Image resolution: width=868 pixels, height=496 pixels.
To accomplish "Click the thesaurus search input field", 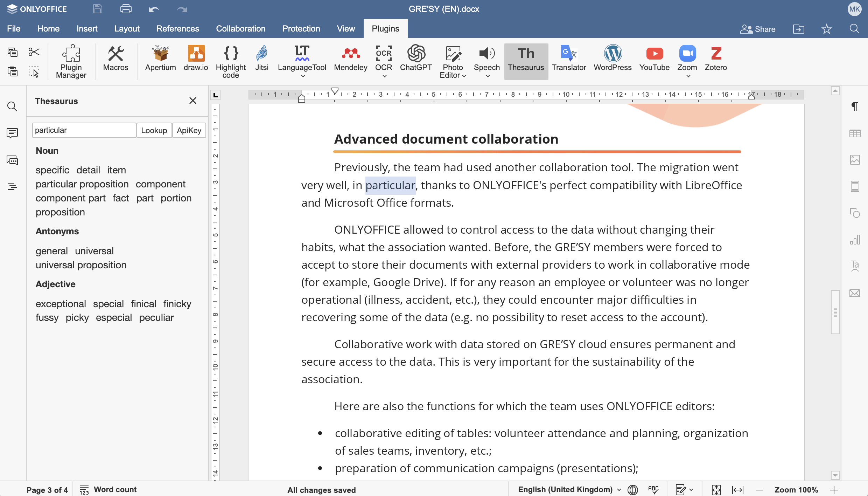I will (84, 130).
